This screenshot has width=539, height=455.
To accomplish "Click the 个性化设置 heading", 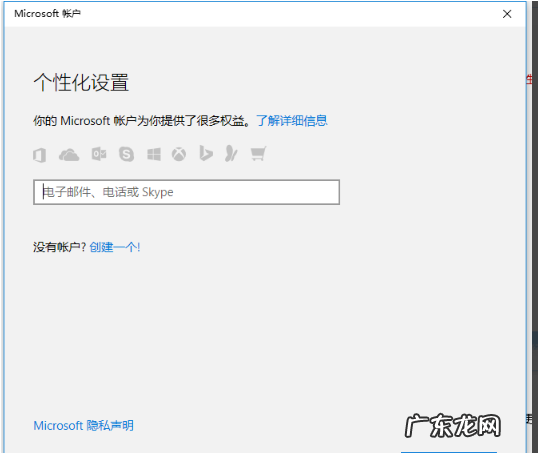I will click(81, 83).
